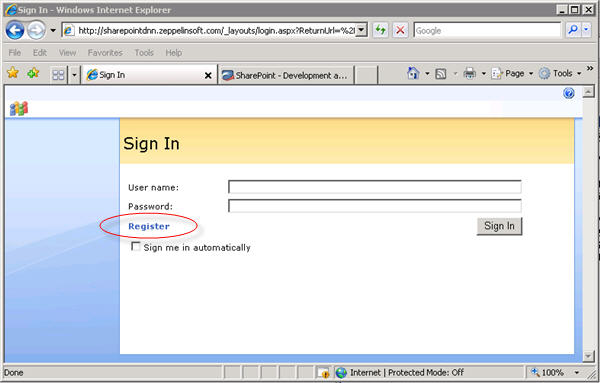Click the Internet Explorer title bar icon

(x=11, y=10)
